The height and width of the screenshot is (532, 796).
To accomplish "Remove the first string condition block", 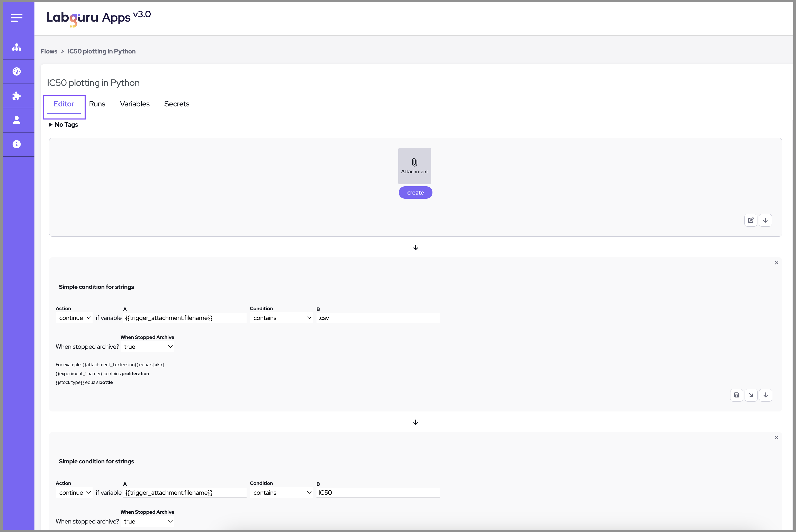I will [x=776, y=263].
